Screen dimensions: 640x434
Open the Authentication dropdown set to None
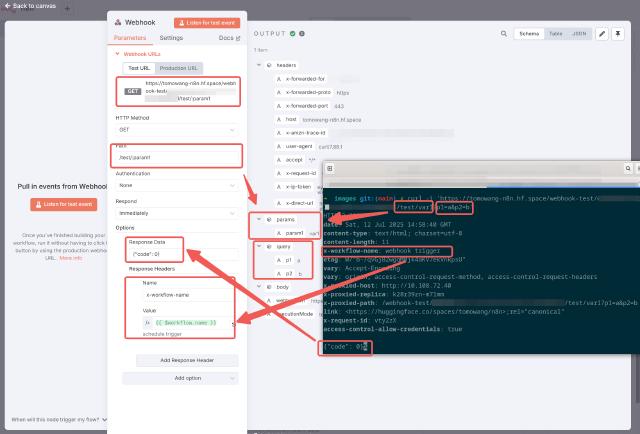click(176, 185)
